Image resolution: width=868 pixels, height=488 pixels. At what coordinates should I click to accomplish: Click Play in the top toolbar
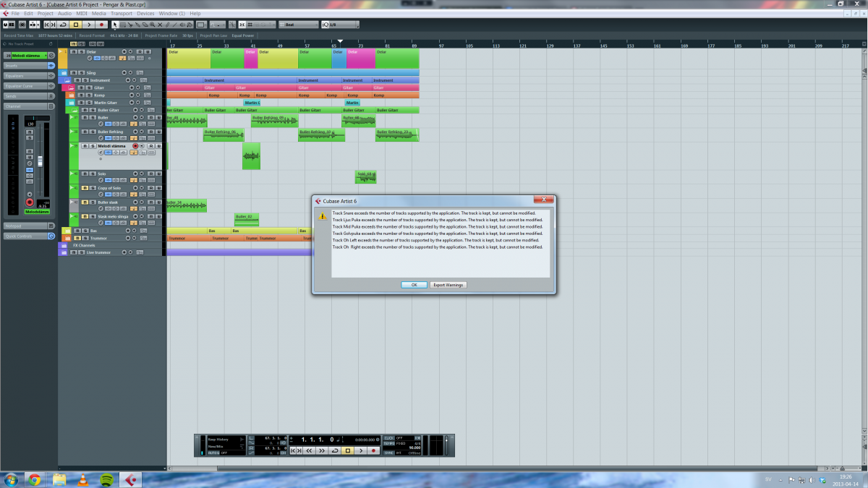pos(89,25)
